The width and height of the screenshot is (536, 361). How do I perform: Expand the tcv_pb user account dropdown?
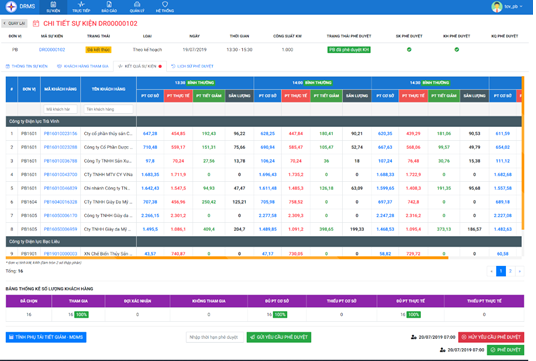tap(513, 6)
